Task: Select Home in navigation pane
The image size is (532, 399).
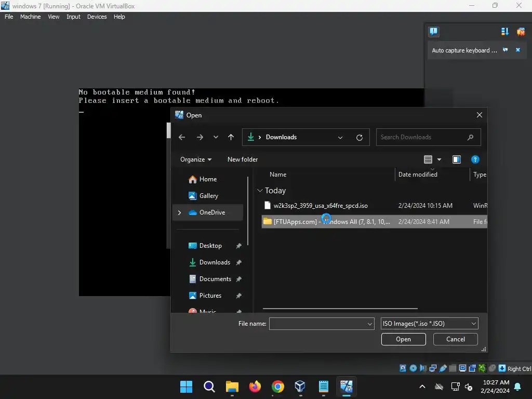Action: [208, 179]
